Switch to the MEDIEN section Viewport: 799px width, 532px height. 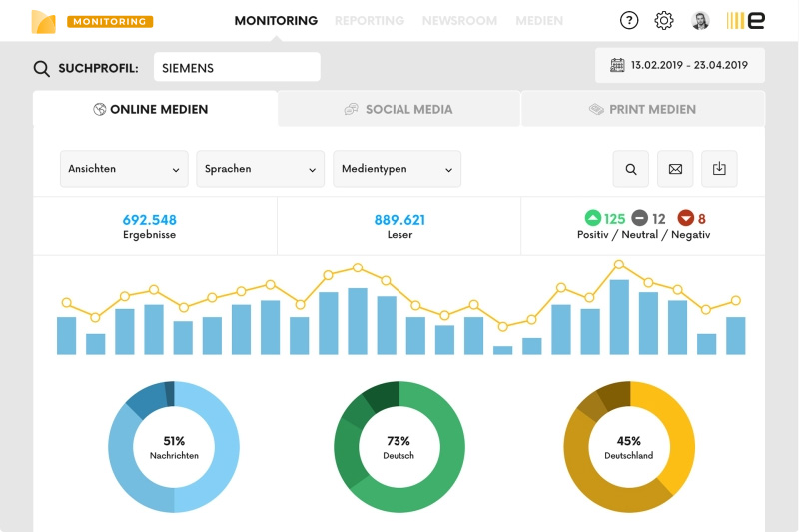point(539,21)
